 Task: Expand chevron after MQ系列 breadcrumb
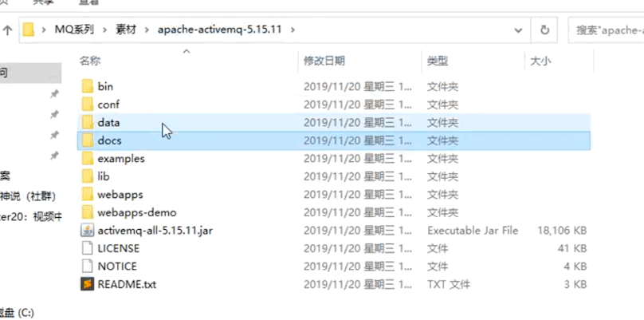tap(104, 30)
